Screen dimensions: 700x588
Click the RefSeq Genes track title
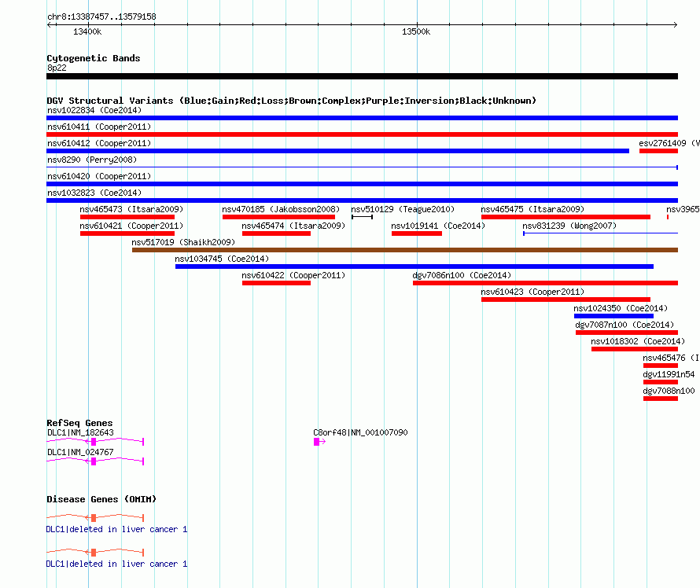point(79,423)
